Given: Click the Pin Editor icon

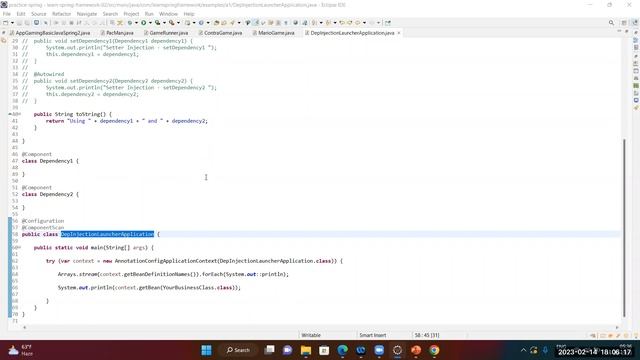Looking at the screenshot, I should coord(388,23).
